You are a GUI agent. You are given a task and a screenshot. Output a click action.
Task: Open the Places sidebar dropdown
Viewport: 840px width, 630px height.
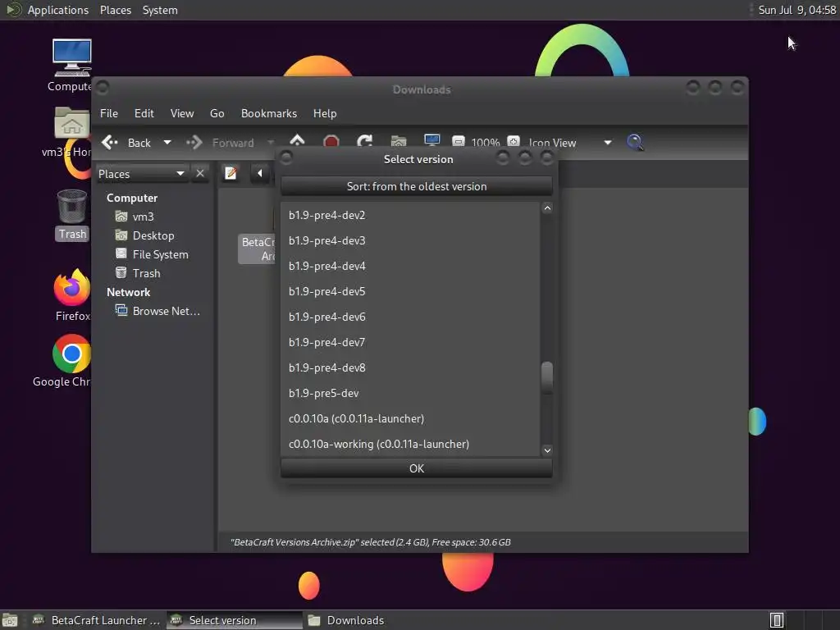(x=141, y=174)
